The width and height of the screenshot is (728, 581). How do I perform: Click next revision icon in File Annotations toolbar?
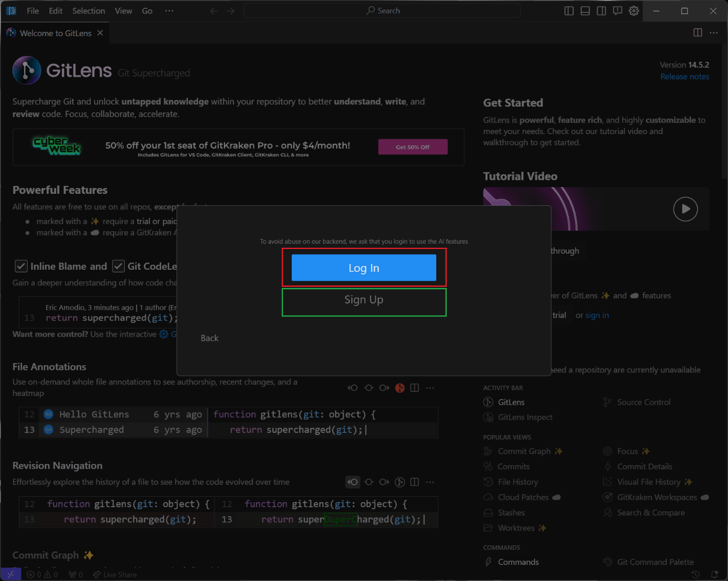click(384, 388)
